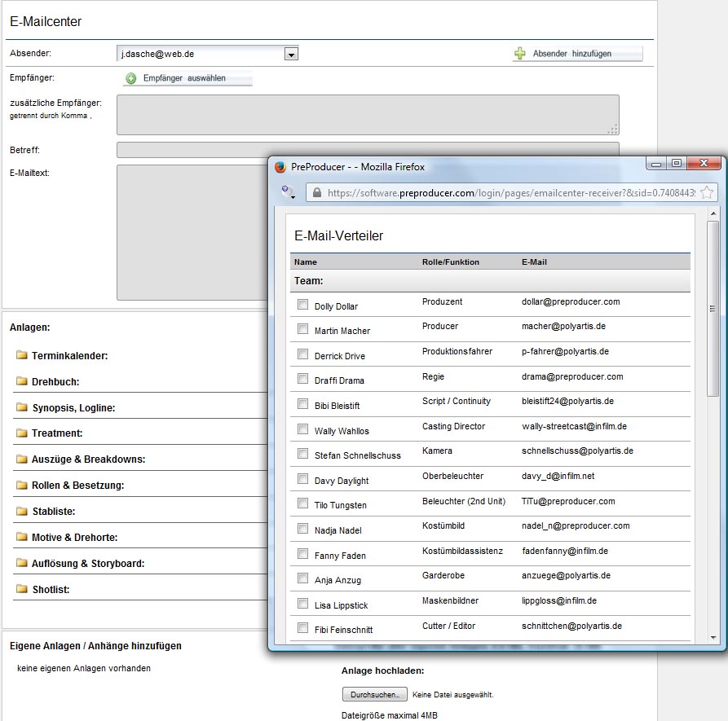Open the Synopsis, Logline folder icon
The height and width of the screenshot is (721, 728).
click(x=21, y=407)
